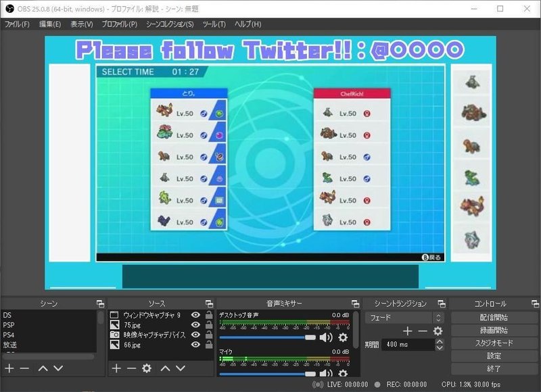Viewport: 541px width, 392px height.
Task: Open the ファイル(F) menu
Action: coord(17,24)
